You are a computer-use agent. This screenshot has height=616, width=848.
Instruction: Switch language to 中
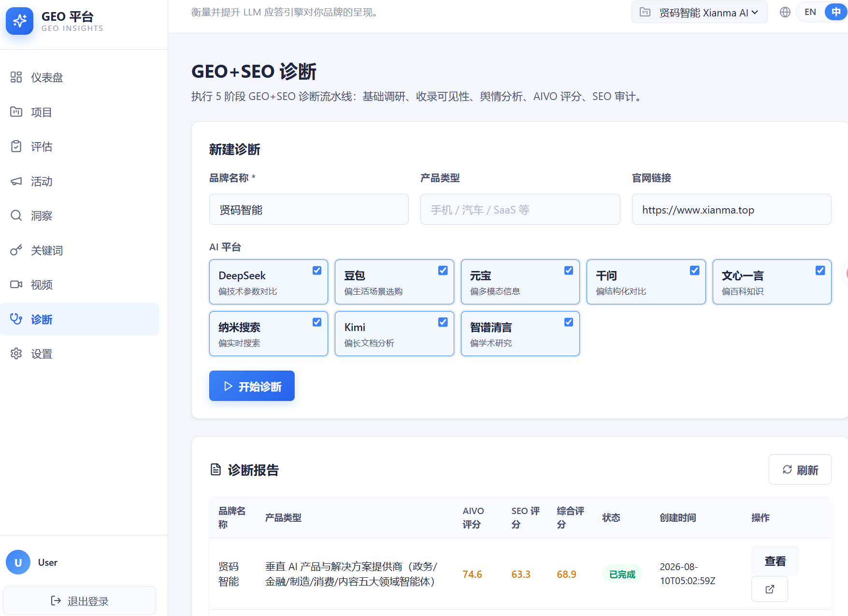click(x=836, y=12)
